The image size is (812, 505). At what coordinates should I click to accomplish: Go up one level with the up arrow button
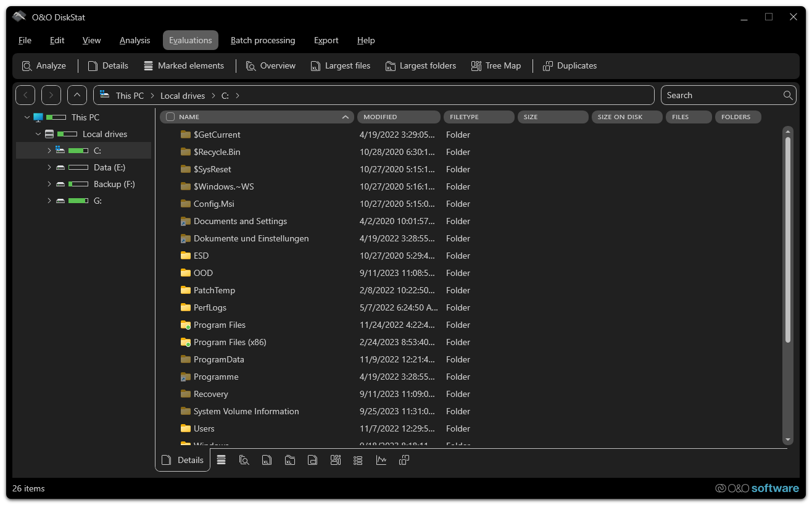[77, 95]
